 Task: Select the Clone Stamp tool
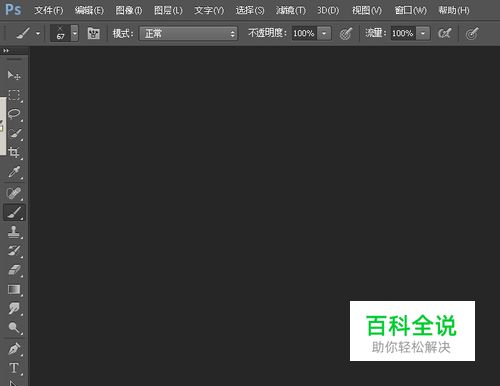pyautogui.click(x=14, y=232)
